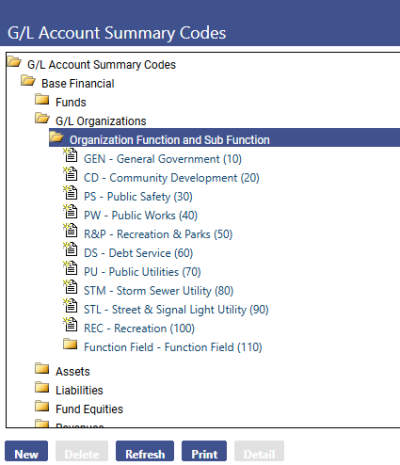The image size is (400, 465).
Task: Expand the Liabilities folder
Action: tap(42, 387)
